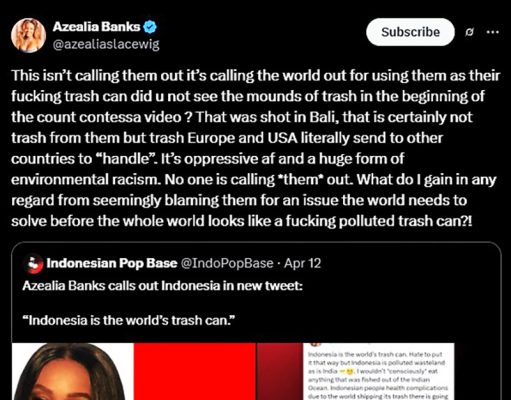Open the Azealia Banks display name link
511x400 pixels.
(x=96, y=27)
